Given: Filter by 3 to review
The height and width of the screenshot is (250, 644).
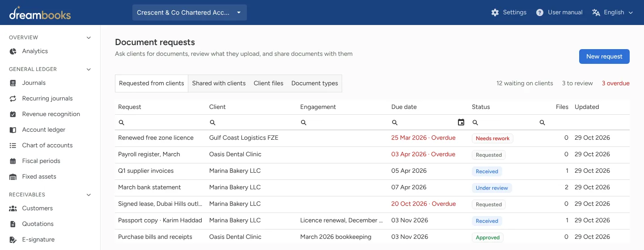Looking at the screenshot, I should click(577, 83).
